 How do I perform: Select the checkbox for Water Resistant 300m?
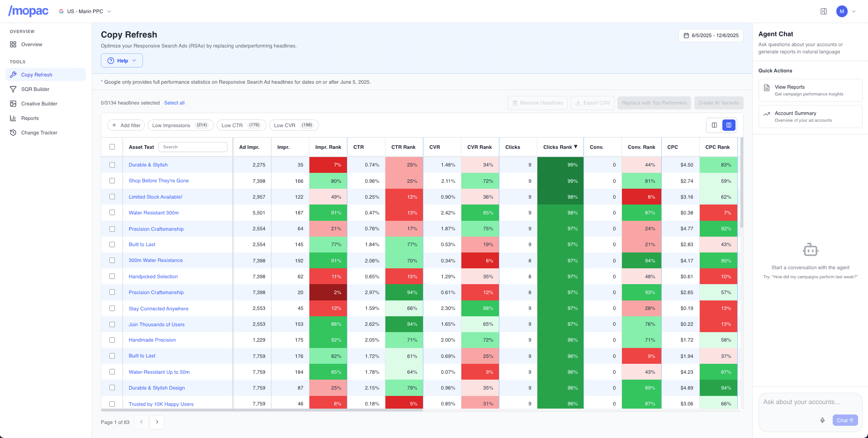coord(112,213)
